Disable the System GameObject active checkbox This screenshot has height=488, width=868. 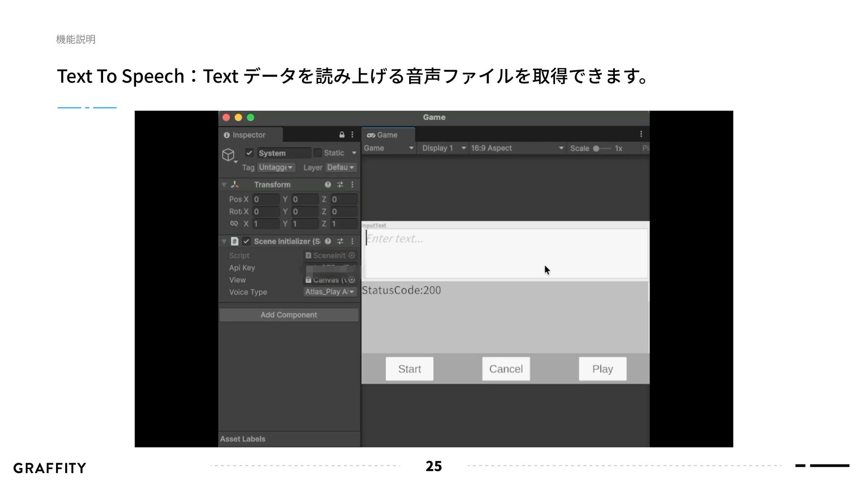(x=249, y=153)
